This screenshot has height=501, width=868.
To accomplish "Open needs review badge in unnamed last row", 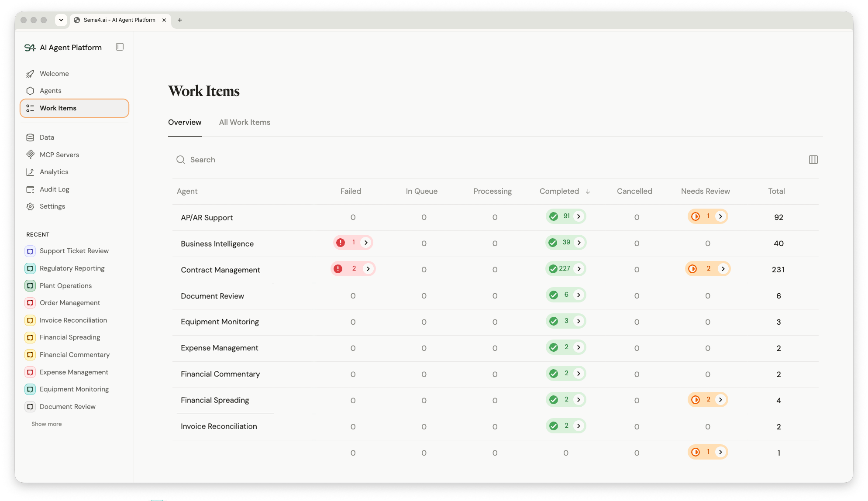I will click(x=707, y=452).
